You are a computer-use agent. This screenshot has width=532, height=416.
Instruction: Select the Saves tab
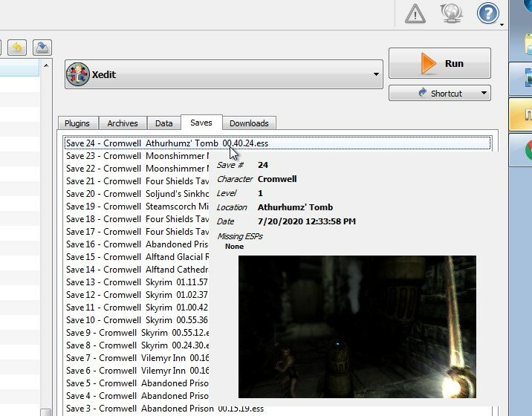pos(201,123)
